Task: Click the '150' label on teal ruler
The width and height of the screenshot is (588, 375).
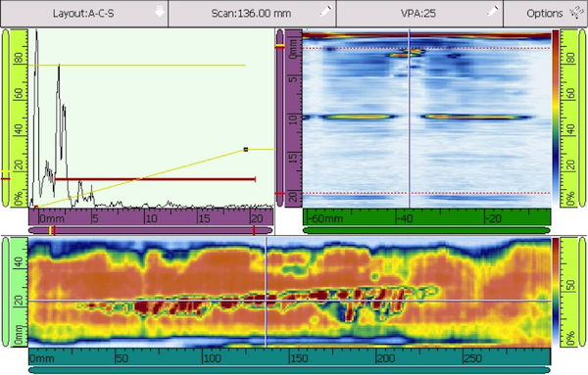Action: 299,358
